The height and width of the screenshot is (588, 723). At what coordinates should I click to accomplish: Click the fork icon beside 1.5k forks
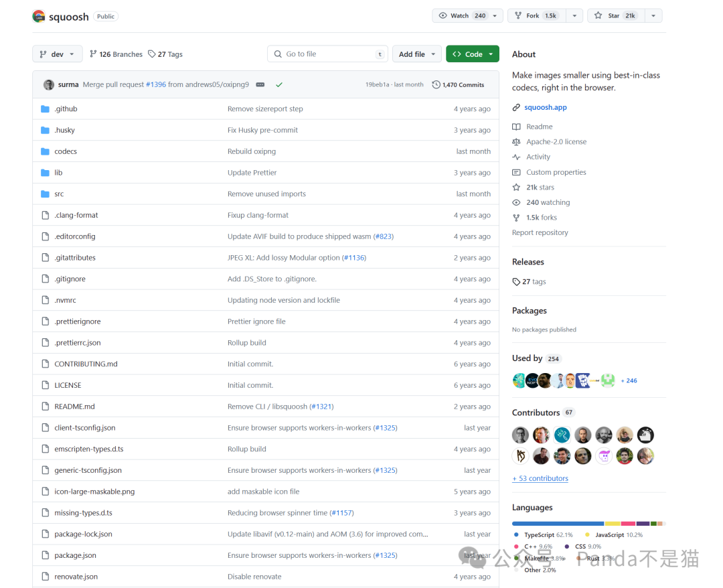[x=516, y=218]
